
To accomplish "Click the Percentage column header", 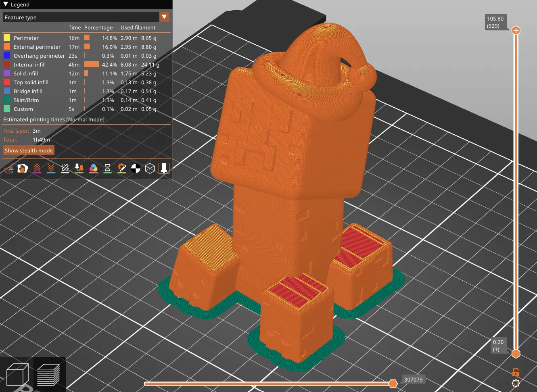I will 98,27.
